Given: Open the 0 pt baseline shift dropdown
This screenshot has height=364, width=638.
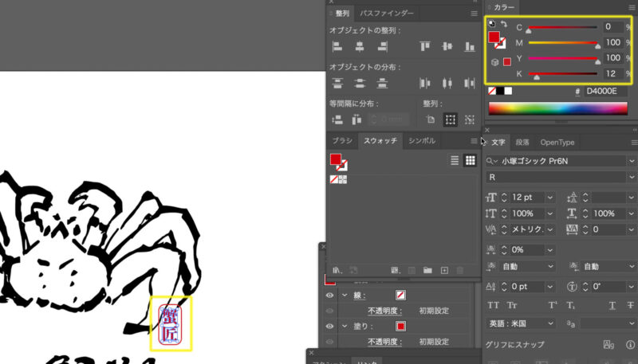Looking at the screenshot, I should (x=550, y=287).
